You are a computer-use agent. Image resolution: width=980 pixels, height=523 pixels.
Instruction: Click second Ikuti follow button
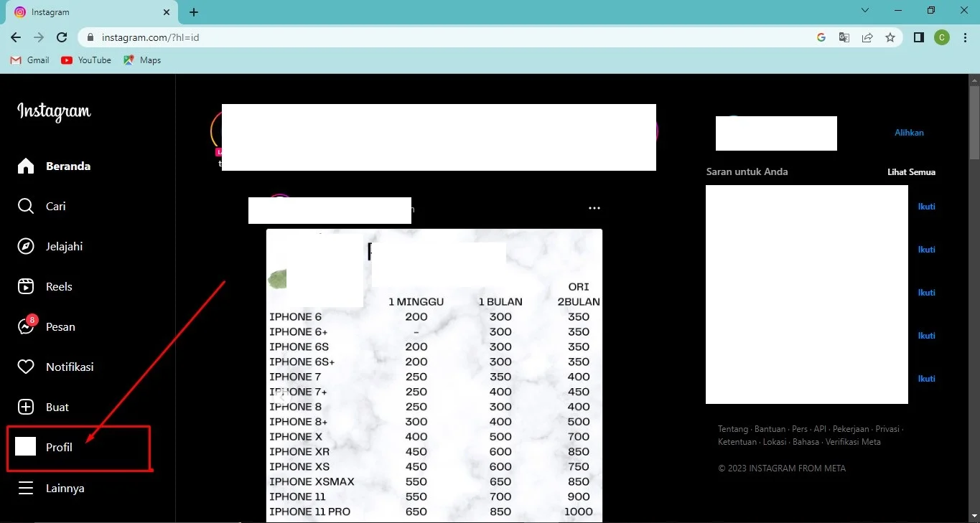tap(927, 250)
